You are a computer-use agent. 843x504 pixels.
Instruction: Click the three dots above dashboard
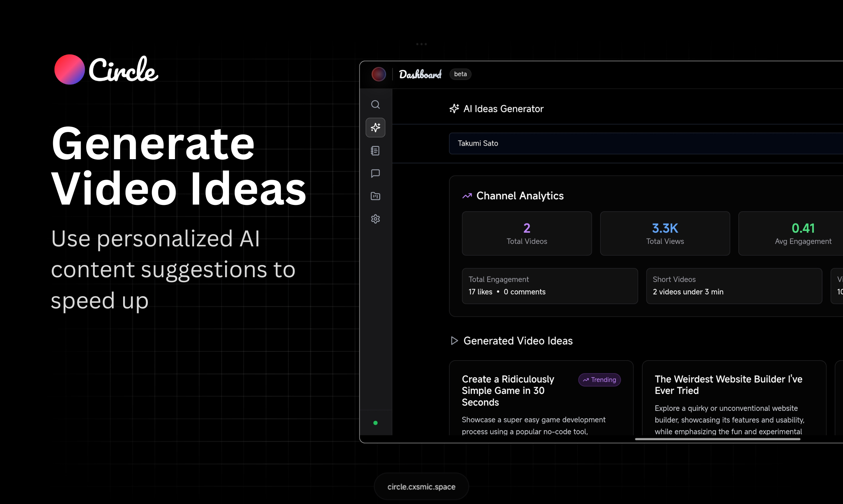pyautogui.click(x=421, y=44)
